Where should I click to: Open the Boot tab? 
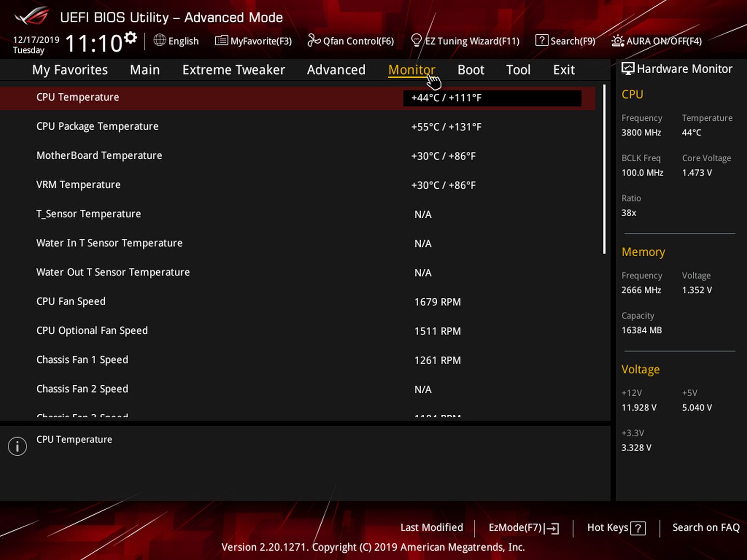tap(471, 69)
